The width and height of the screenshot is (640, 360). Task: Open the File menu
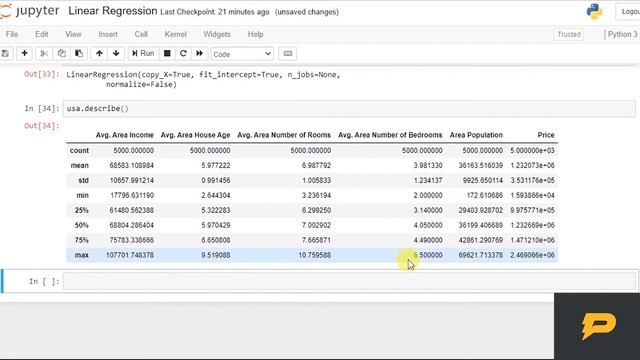pyautogui.click(x=12, y=34)
